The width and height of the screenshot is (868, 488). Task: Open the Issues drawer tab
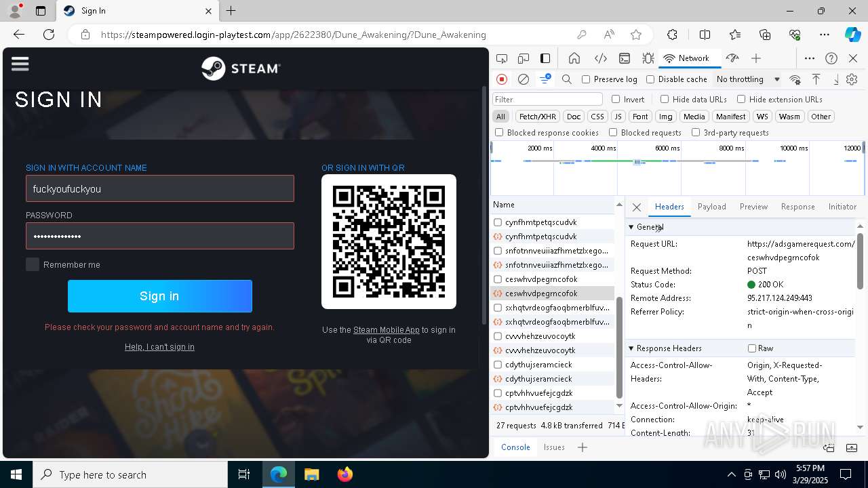[554, 447]
